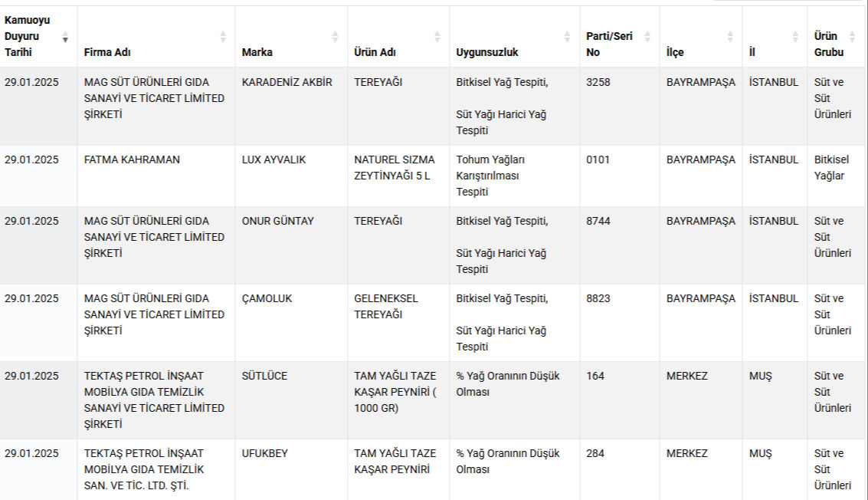The height and width of the screenshot is (500, 868).
Task: Sort by Parti/Seri No arrow icon
Action: [x=647, y=37]
